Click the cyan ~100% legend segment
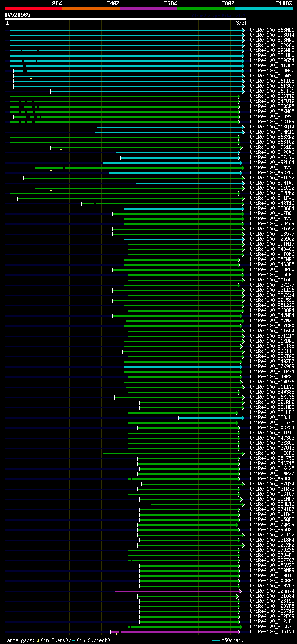Viewport: 297px width, 644px height. (264, 8)
